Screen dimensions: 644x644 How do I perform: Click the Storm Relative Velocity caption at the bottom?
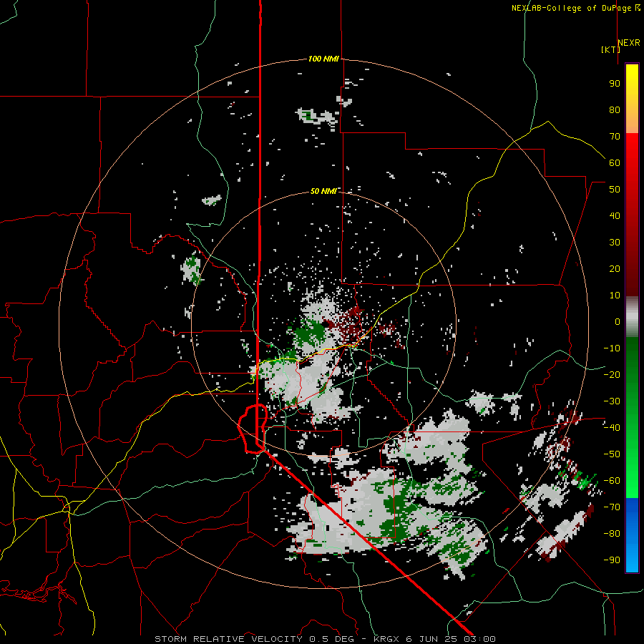(x=325, y=639)
